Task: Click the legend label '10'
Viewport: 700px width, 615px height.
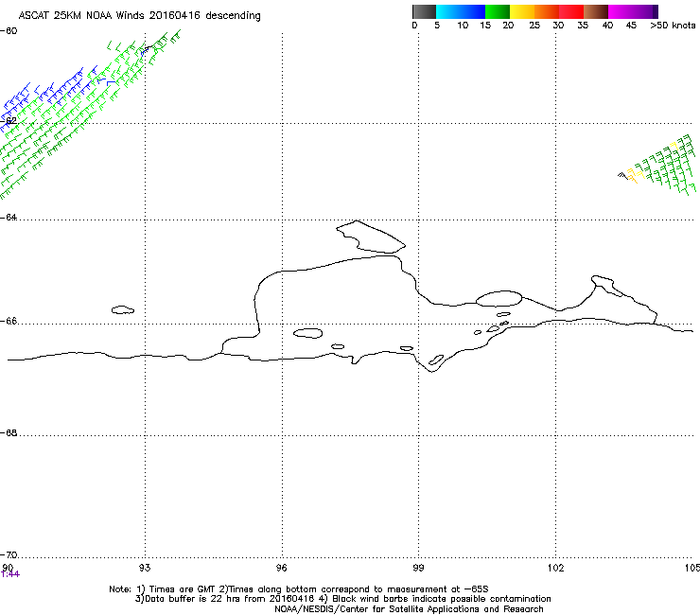Action: pos(463,26)
